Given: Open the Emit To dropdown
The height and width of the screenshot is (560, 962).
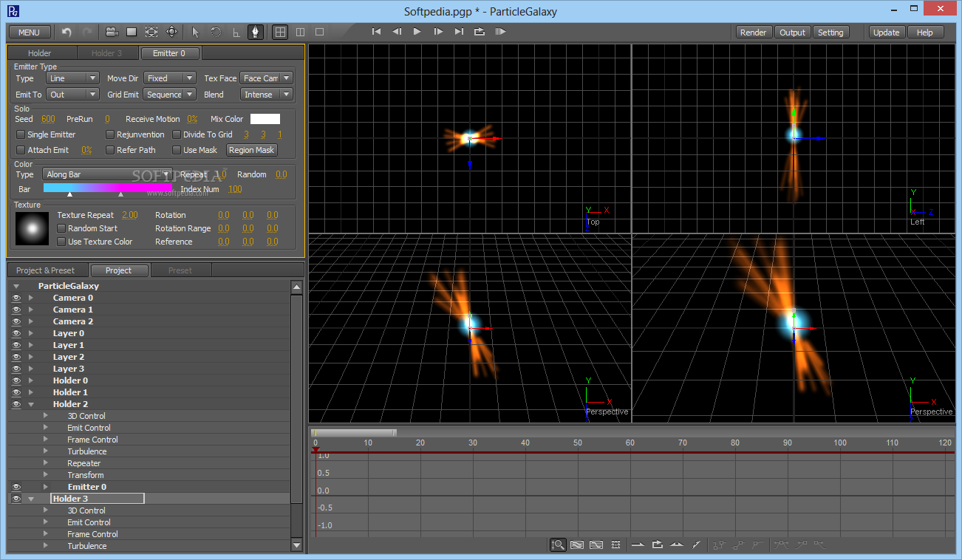Looking at the screenshot, I should click(72, 95).
